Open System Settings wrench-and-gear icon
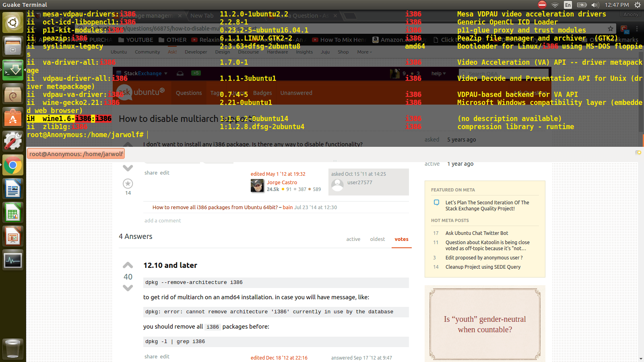The image size is (644, 362). pos(13,141)
